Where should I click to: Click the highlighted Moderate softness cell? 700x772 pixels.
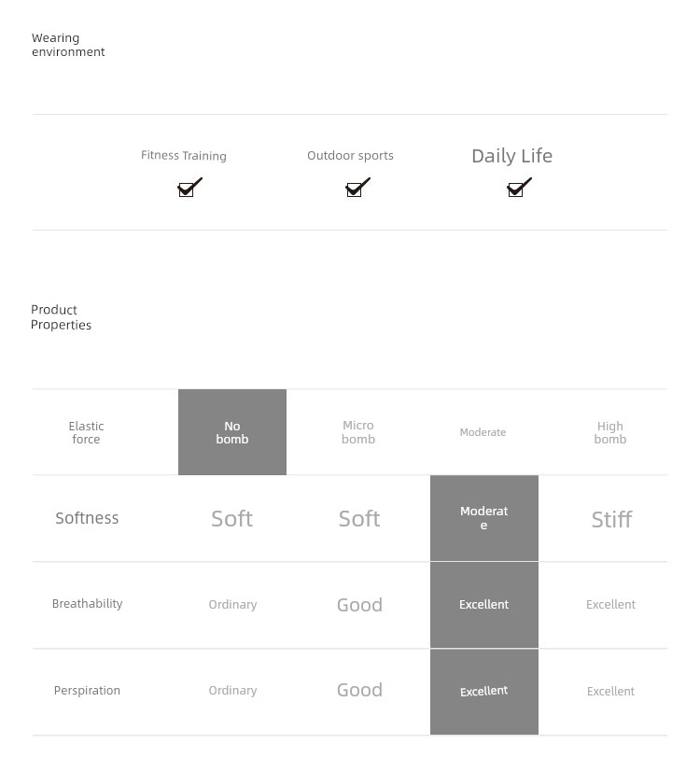[x=484, y=518]
